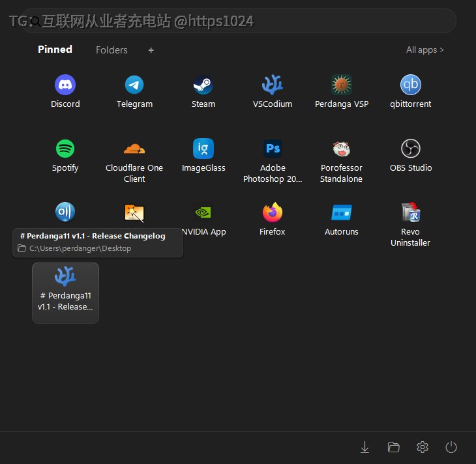This screenshot has width=476, height=464.
Task: Open ImageGlass
Action: [x=203, y=155]
